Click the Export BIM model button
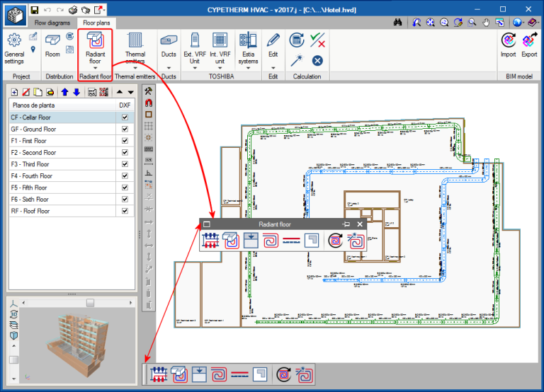Image resolution: width=544 pixels, height=392 pixels. coord(529,45)
